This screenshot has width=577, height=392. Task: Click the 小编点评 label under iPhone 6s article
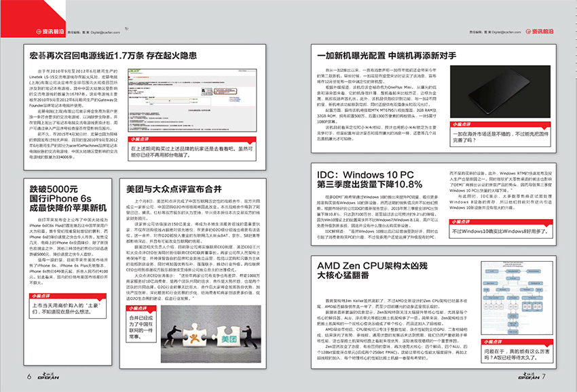pyautogui.click(x=41, y=296)
